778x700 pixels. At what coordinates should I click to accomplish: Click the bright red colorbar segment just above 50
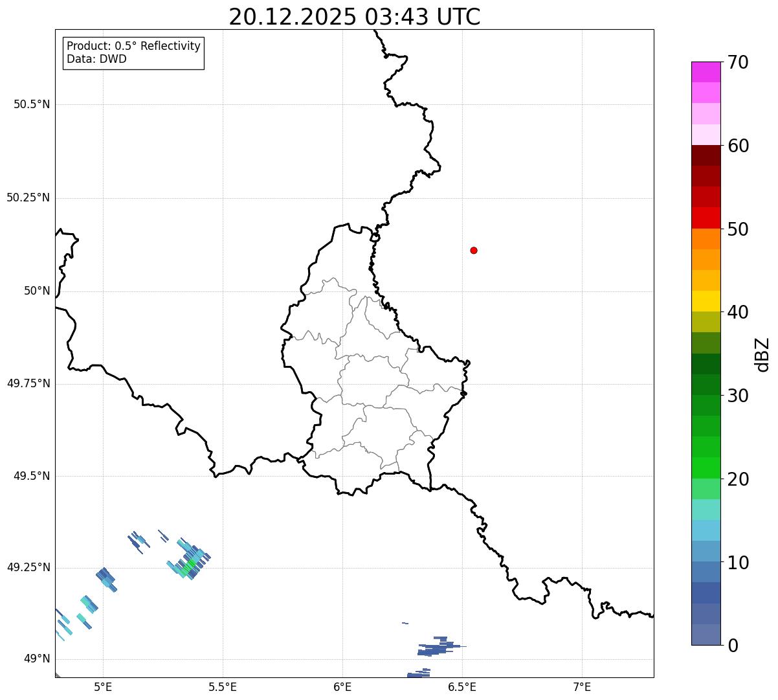click(706, 218)
